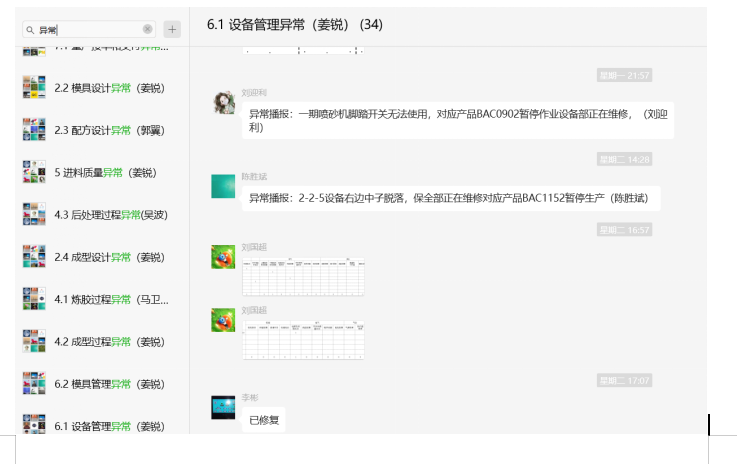Select the 5 进料质量异常 (姜锐) conversation

[x=110, y=172]
